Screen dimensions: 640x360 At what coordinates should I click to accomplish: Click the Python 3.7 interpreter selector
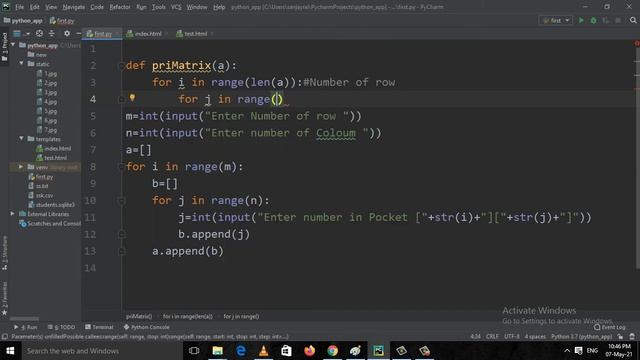pyautogui.click(x=582, y=337)
